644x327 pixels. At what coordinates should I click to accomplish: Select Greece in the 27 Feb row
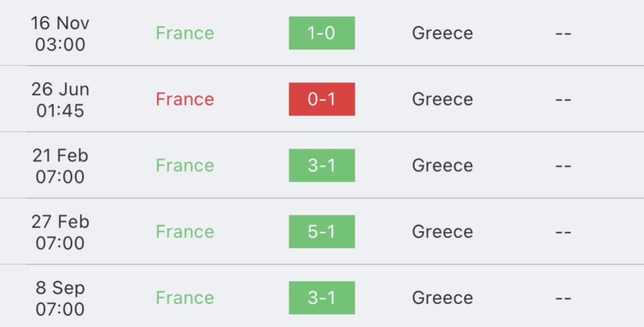(442, 231)
